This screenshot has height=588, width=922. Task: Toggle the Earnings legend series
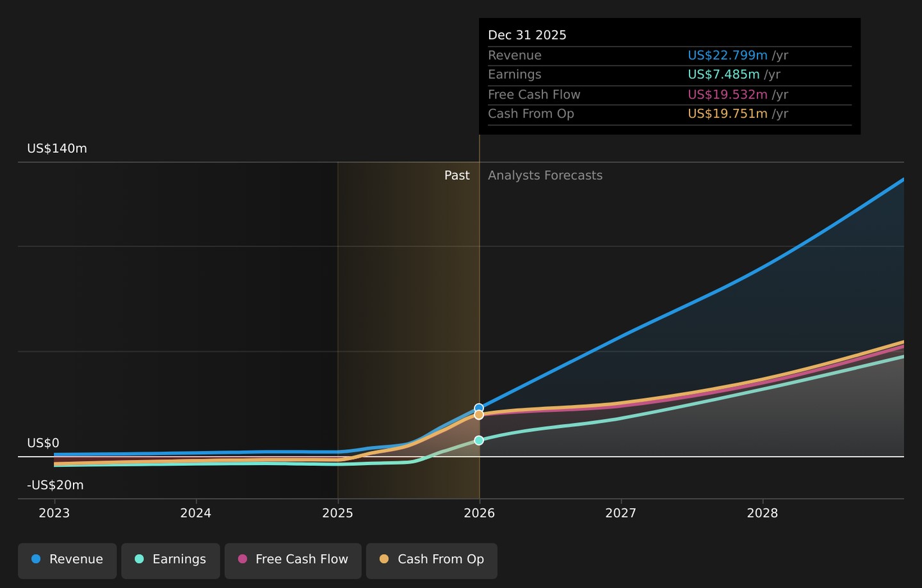point(170,560)
